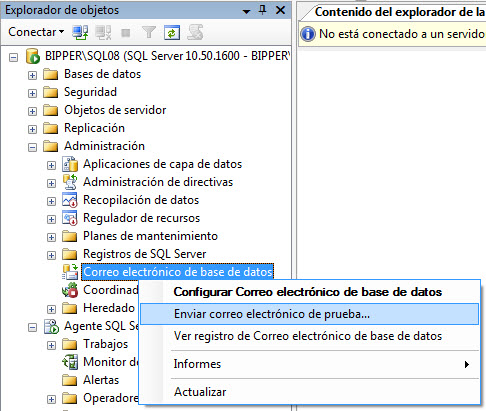Click the Administración de directivas icon
This screenshot has width=486, height=411.
[x=70, y=182]
